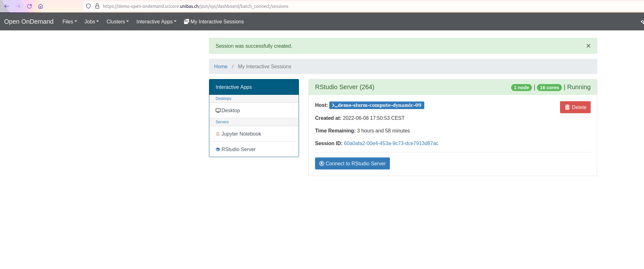Expand the Jobs dropdown menu
Image resolution: width=644 pixels, height=269 pixels.
tap(91, 21)
